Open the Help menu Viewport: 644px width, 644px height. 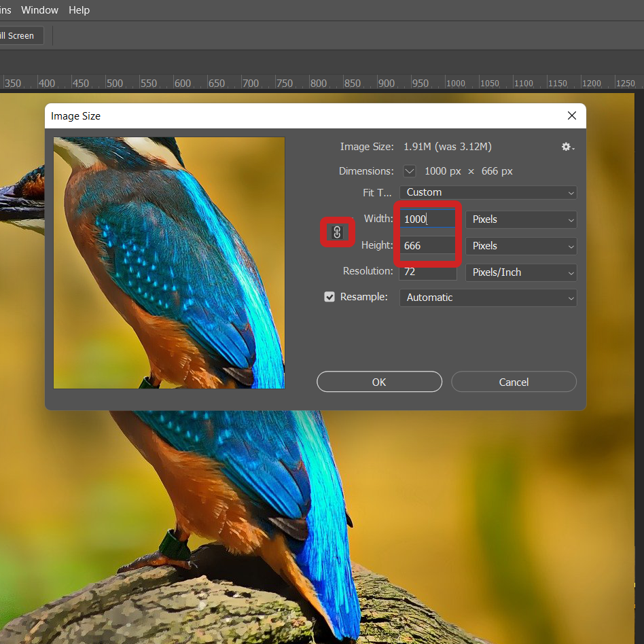point(79,10)
